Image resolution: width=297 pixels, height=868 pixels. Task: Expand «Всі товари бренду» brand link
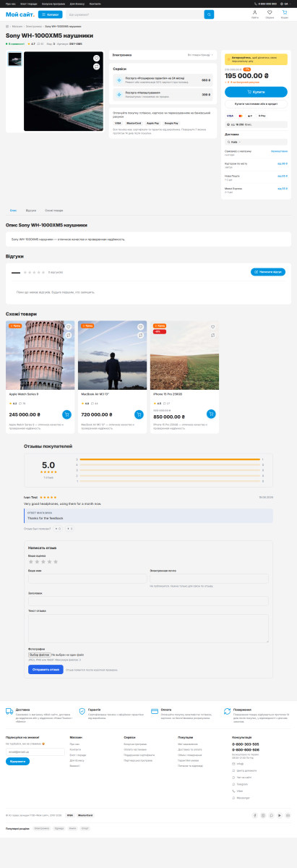[200, 54]
